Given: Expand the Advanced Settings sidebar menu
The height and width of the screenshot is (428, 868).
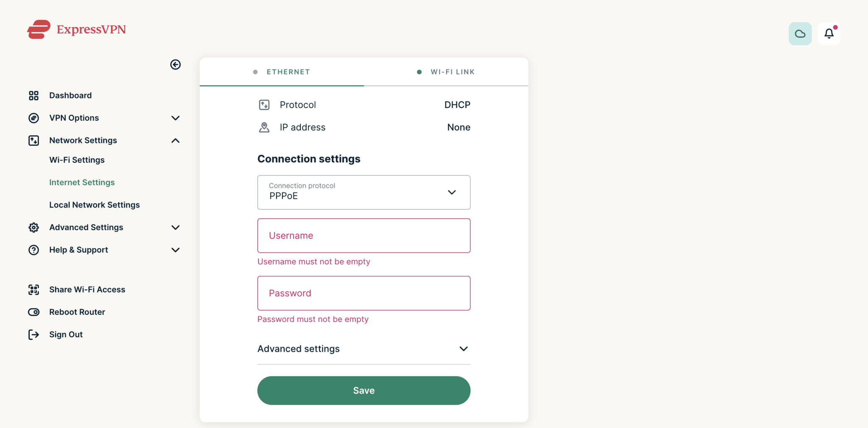Looking at the screenshot, I should coord(175,228).
